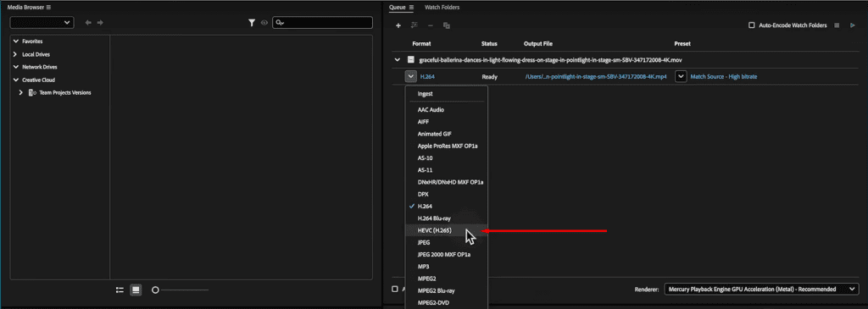This screenshot has width=868, height=309.
Task: Click the magnifier icon inside the search box
Action: [x=280, y=23]
